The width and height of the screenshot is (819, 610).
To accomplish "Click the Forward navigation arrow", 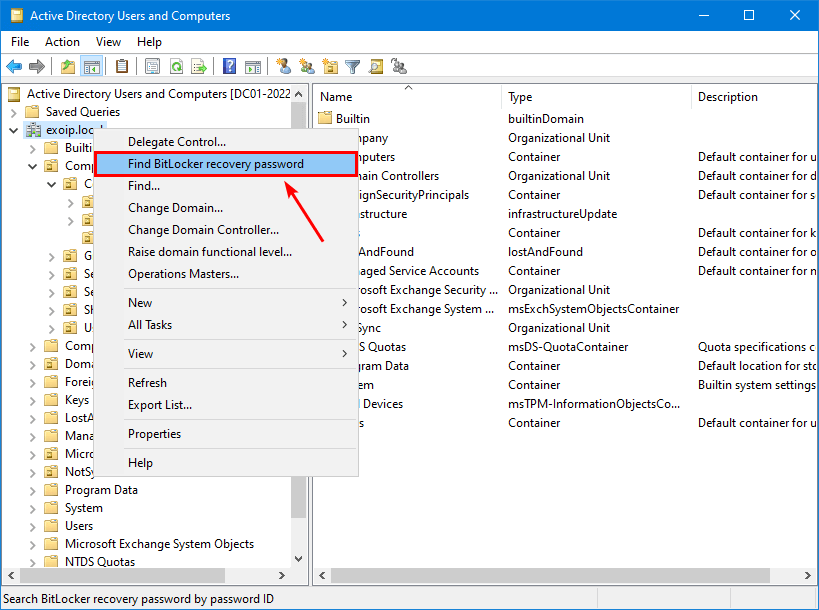I will pos(38,66).
